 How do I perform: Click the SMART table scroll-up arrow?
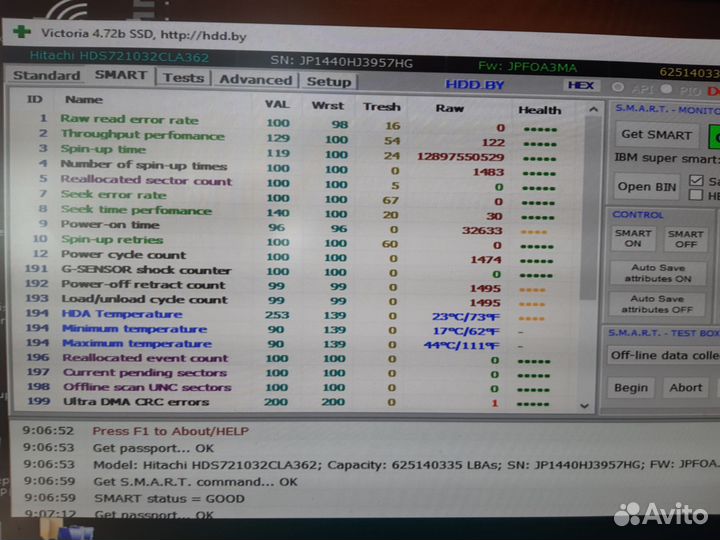tap(593, 109)
